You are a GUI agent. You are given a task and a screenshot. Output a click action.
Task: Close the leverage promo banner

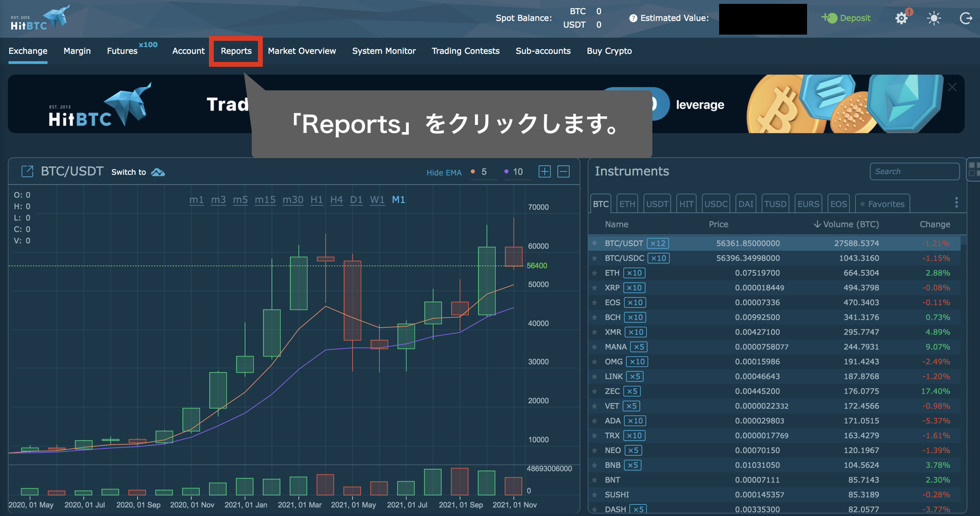[952, 87]
